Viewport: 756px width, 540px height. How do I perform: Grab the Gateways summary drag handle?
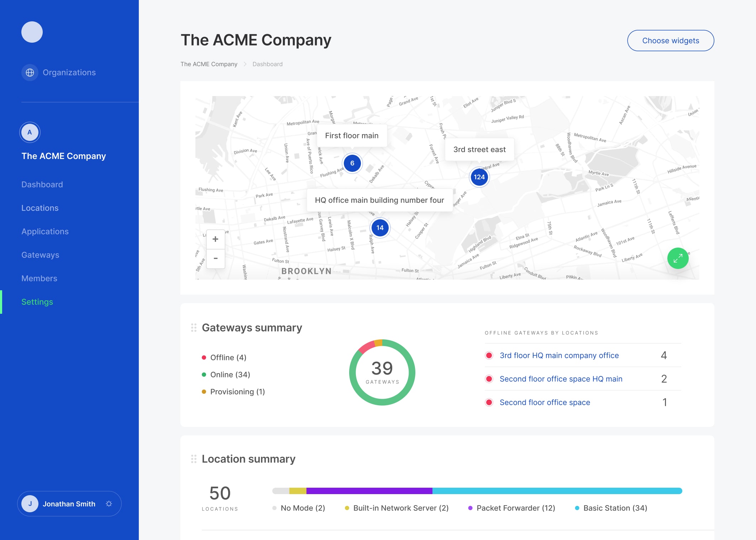point(194,328)
